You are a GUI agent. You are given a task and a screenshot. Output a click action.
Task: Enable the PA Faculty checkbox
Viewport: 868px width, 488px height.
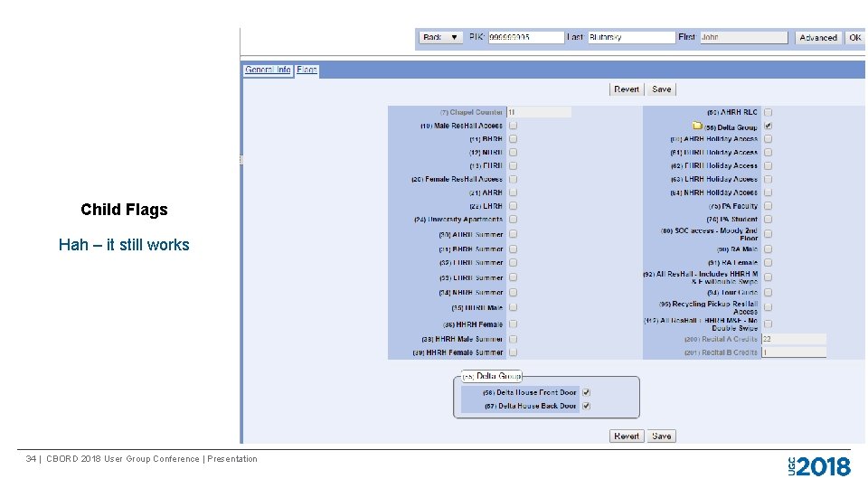(x=768, y=206)
